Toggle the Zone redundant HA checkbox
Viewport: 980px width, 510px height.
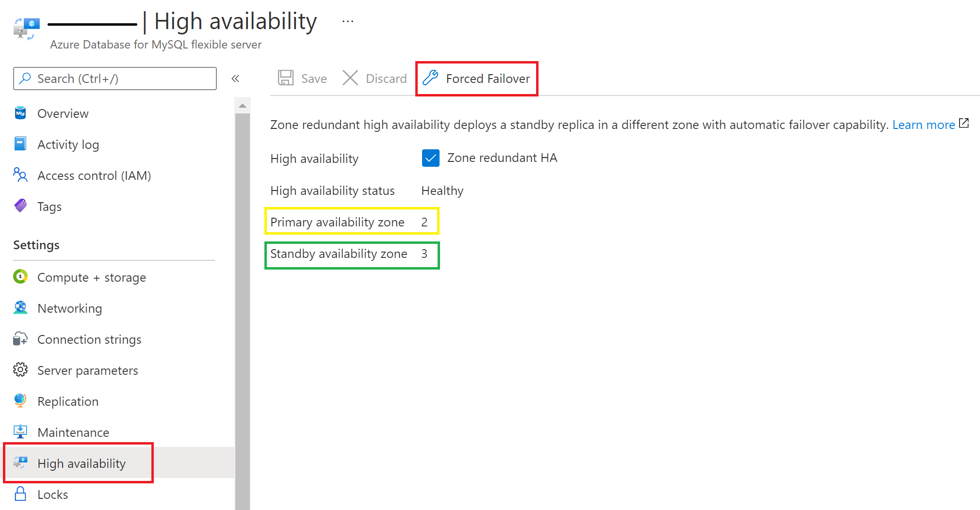(431, 158)
